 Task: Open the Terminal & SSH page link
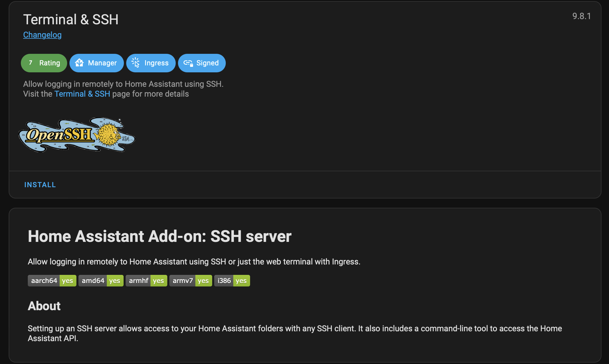click(82, 94)
